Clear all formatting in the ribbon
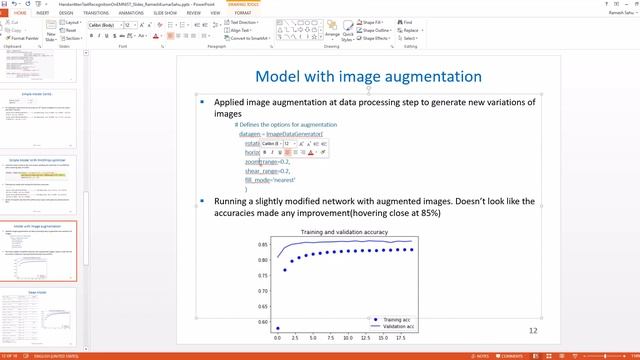Image resolution: width=640 pixels, height=360 pixels. 160,25
